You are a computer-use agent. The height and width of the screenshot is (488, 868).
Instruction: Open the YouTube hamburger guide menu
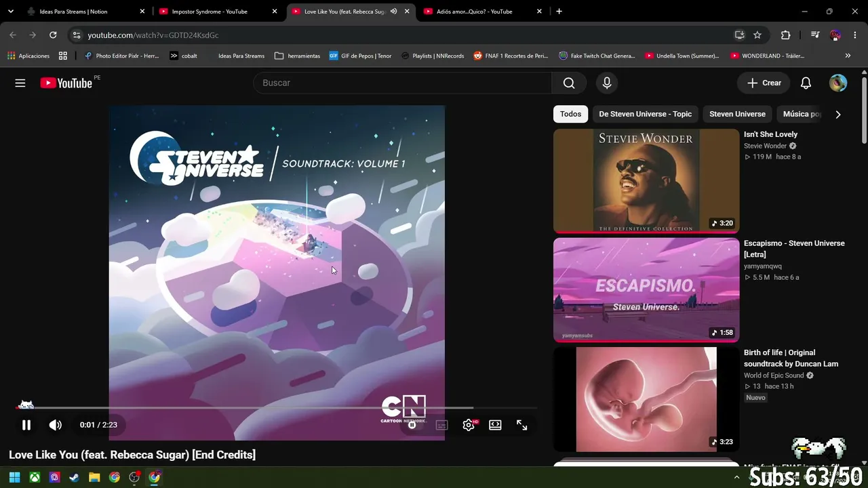20,83
